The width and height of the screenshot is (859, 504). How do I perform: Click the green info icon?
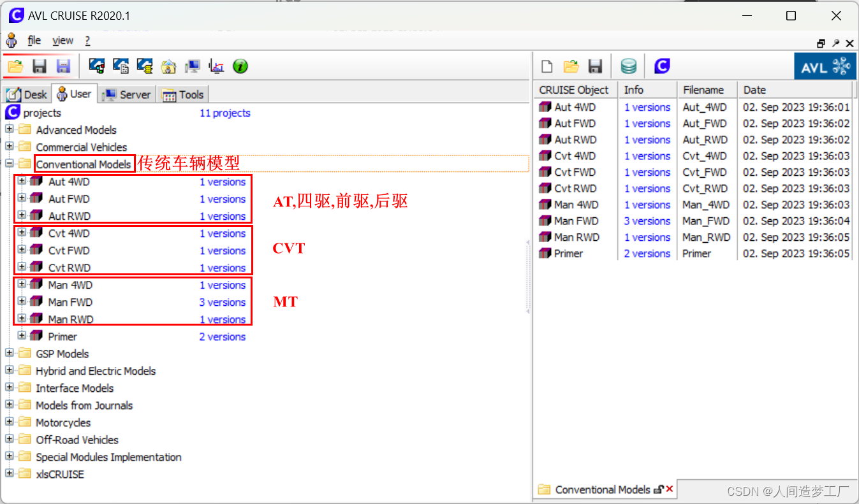click(240, 66)
